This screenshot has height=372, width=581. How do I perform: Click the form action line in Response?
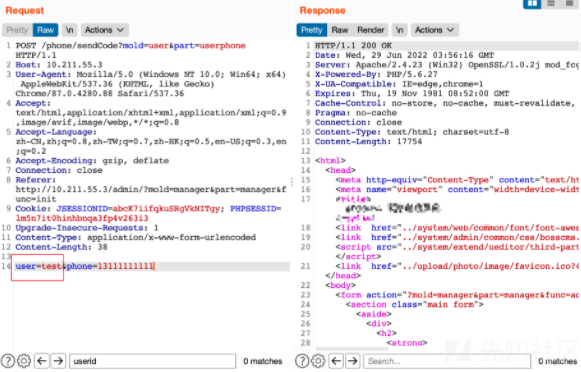click(x=457, y=295)
